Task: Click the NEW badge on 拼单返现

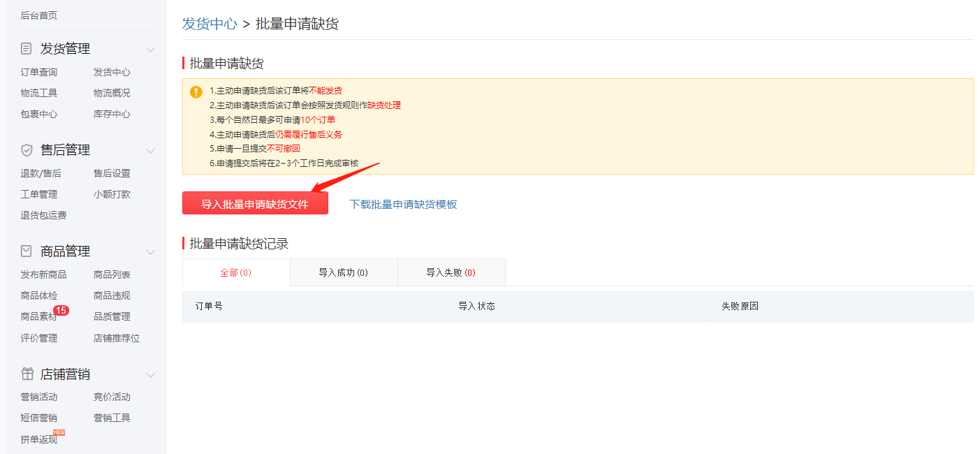Action: pyautogui.click(x=59, y=432)
